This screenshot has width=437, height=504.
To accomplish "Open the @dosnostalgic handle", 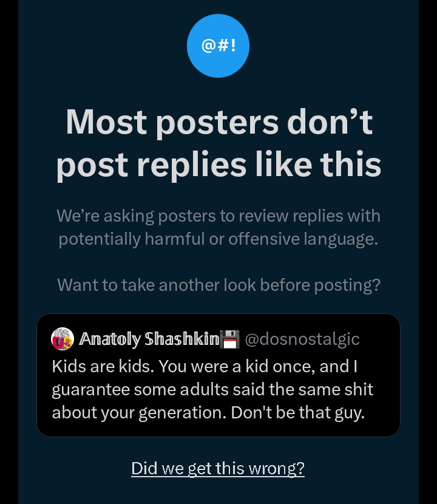I will [302, 339].
